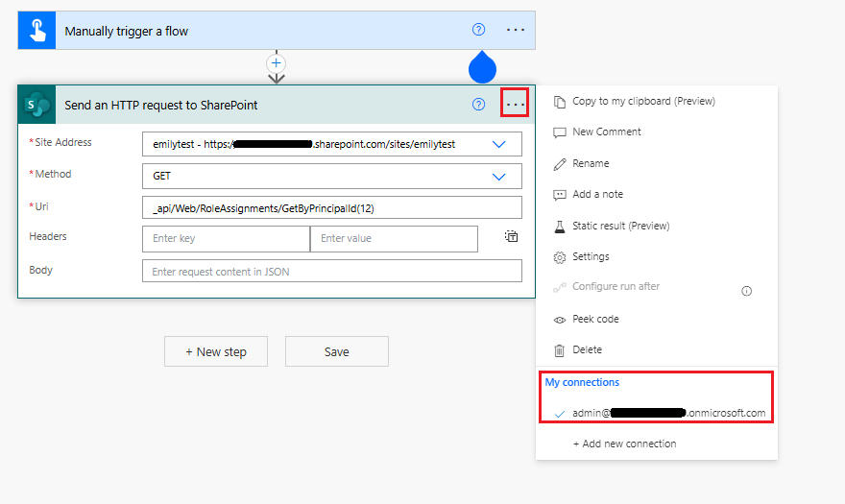Image resolution: width=845 pixels, height=504 pixels.
Task: Expand the Site Address dropdown
Action: click(x=499, y=144)
